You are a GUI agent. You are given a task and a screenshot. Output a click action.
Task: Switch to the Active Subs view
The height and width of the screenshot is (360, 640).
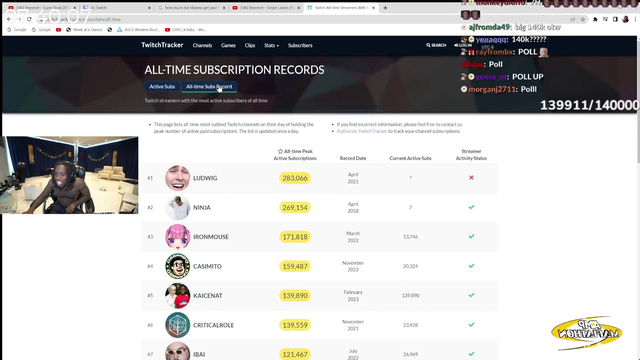pyautogui.click(x=162, y=87)
